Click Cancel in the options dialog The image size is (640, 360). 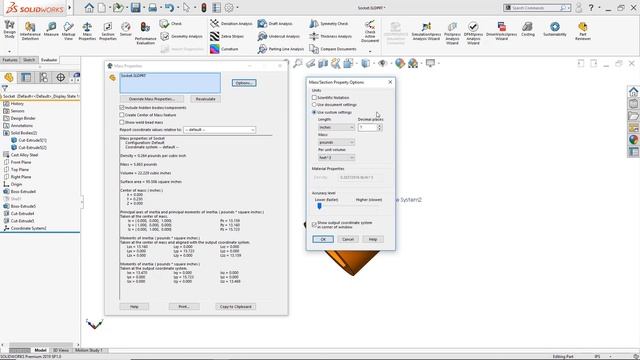pyautogui.click(x=348, y=239)
